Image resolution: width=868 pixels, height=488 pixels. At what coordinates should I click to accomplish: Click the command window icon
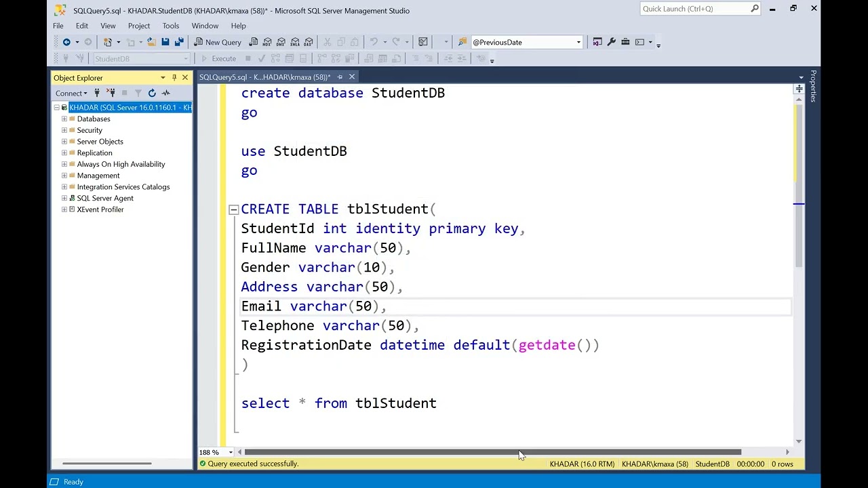point(639,42)
